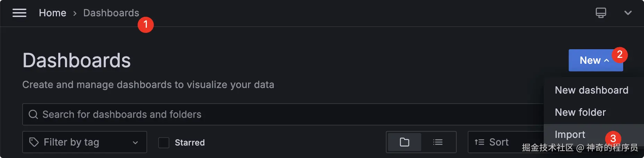Collapse the New button caret arrow
The height and width of the screenshot is (158, 644).
coord(607,60)
